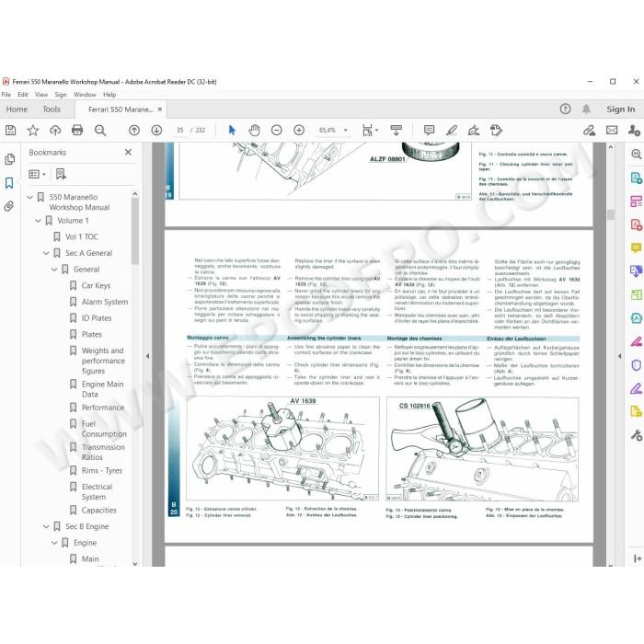Open the sign document tool
Screen dimensions: 644x644
pyautogui.click(x=474, y=131)
